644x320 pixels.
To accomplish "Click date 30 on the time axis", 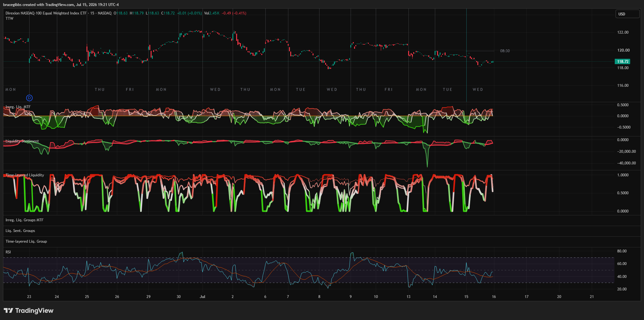I will (179, 297).
